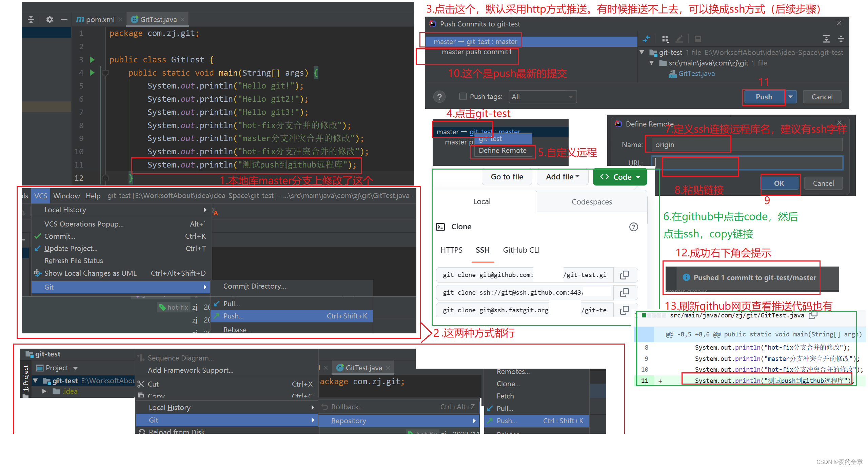The image size is (868, 468).
Task: Copy the git@github.com clone URL
Action: tap(624, 275)
